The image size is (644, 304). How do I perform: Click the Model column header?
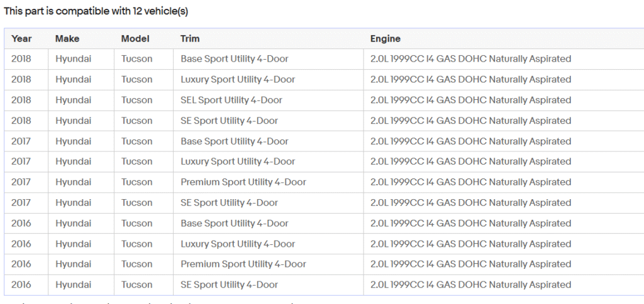[135, 39]
